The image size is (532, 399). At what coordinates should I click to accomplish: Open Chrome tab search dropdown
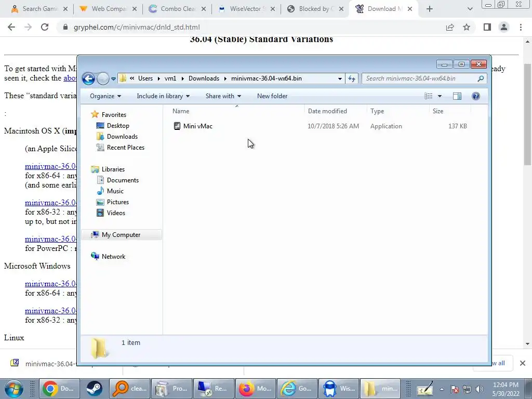[470, 9]
